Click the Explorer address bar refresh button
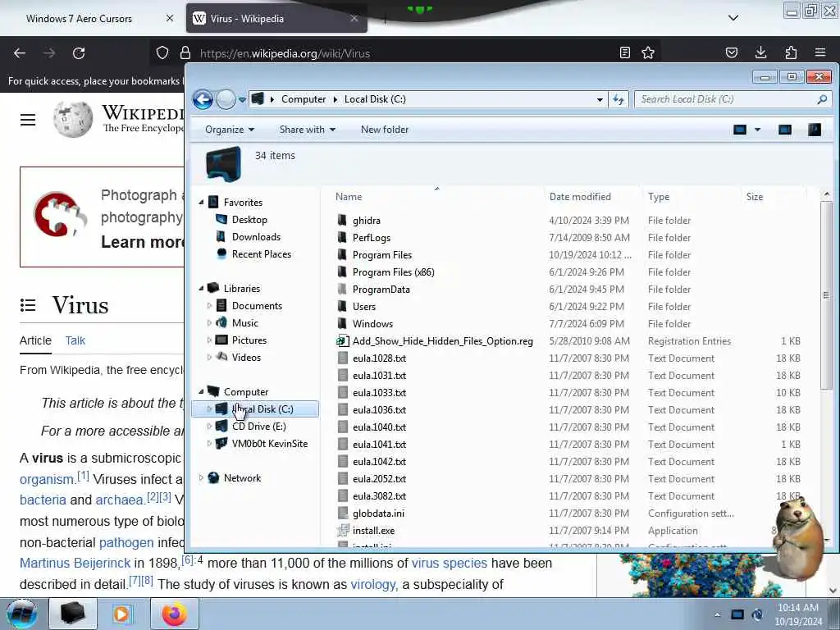 pos(619,99)
